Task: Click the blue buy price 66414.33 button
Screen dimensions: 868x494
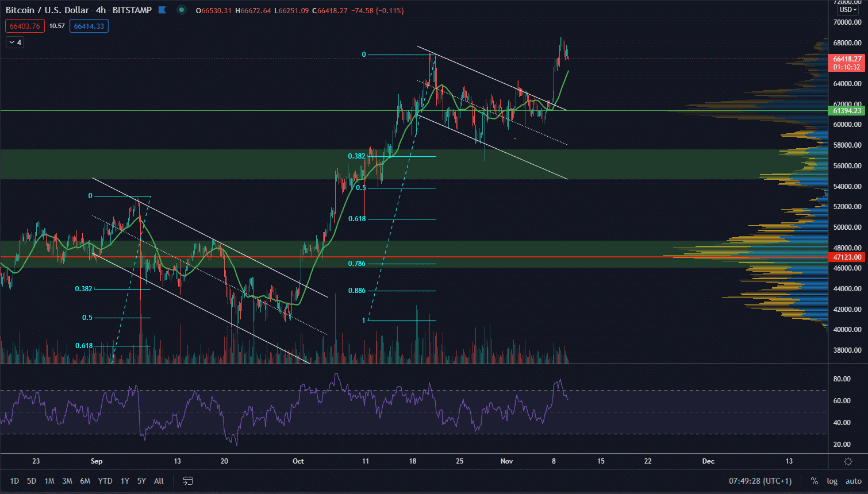Action: pyautogui.click(x=89, y=26)
